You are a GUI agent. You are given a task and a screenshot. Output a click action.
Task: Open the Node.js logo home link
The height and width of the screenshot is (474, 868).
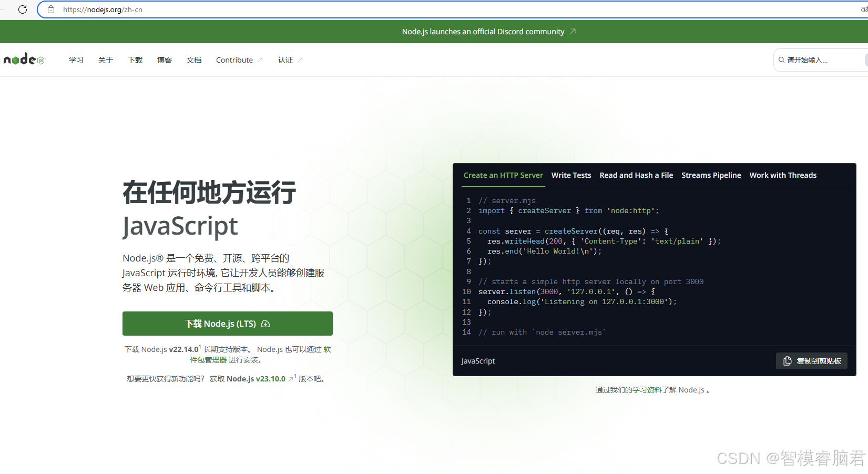24,59
